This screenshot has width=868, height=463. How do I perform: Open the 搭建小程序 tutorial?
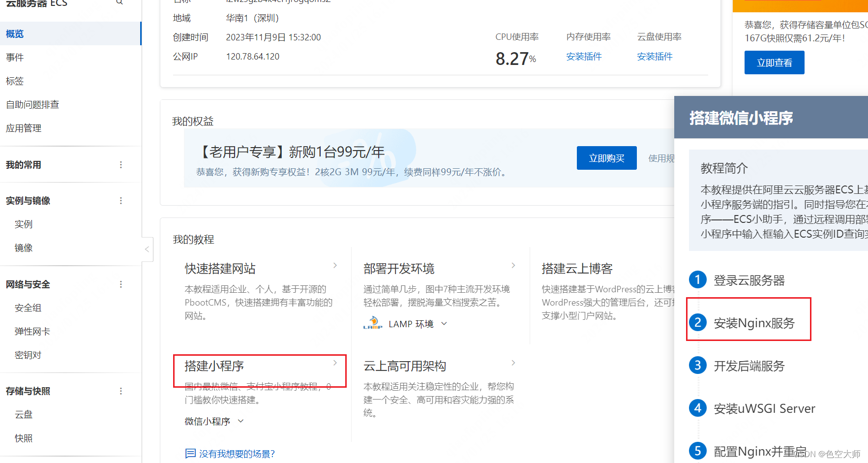214,366
